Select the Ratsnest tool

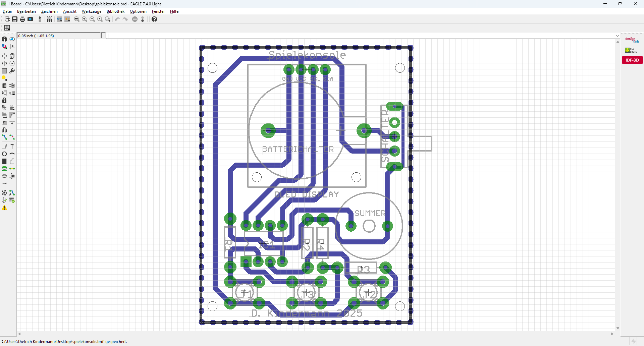pos(4,193)
